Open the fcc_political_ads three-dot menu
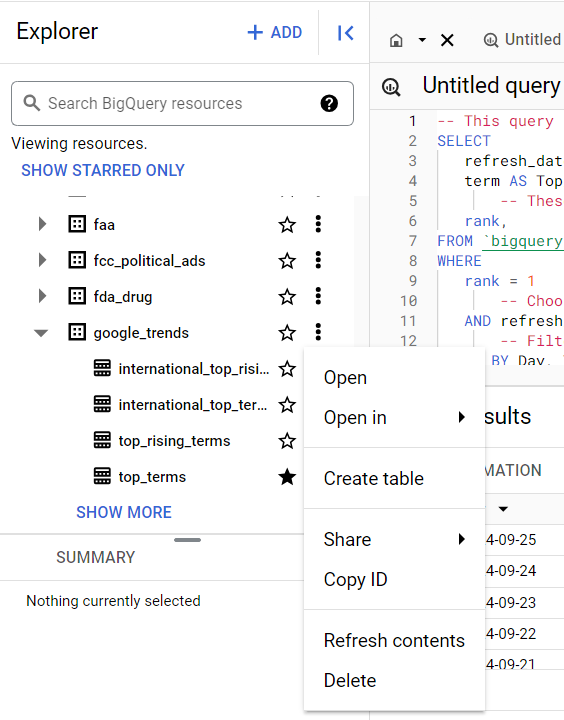The width and height of the screenshot is (564, 720). coord(318,260)
